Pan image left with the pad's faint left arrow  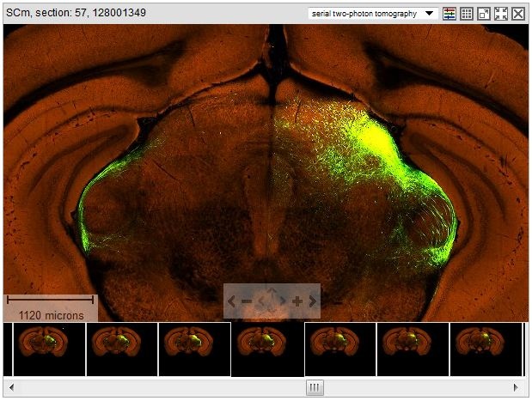(x=261, y=301)
